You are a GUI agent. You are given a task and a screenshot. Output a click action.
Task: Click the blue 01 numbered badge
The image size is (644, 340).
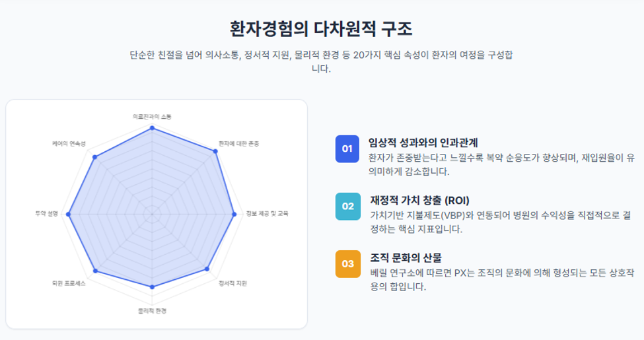tap(347, 149)
